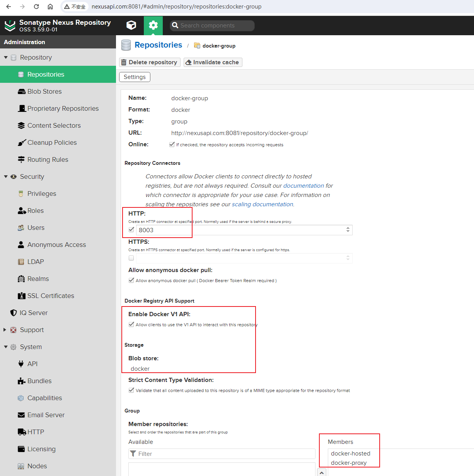Open the Administration gear icon
474x476 pixels.
[153, 25]
